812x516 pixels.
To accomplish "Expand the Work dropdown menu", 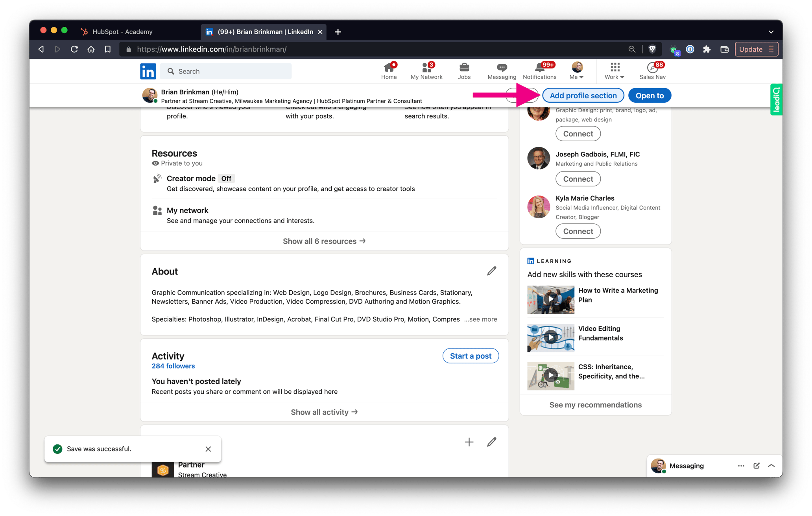I will tap(614, 71).
